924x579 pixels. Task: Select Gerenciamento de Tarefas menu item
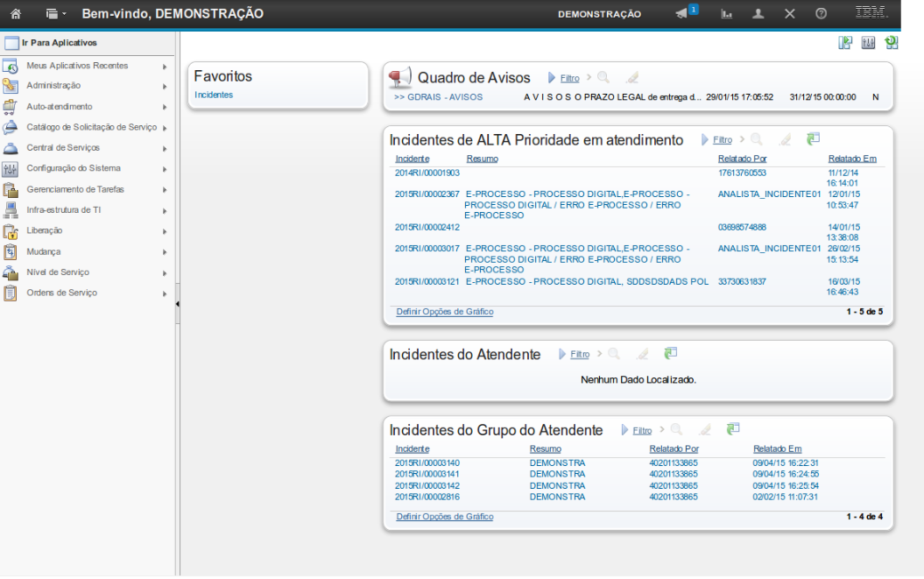pyautogui.click(x=75, y=189)
